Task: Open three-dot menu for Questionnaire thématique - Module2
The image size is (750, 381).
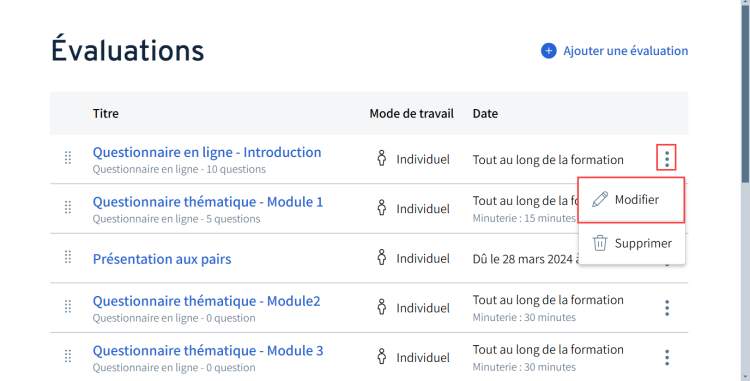Action: [x=667, y=308]
